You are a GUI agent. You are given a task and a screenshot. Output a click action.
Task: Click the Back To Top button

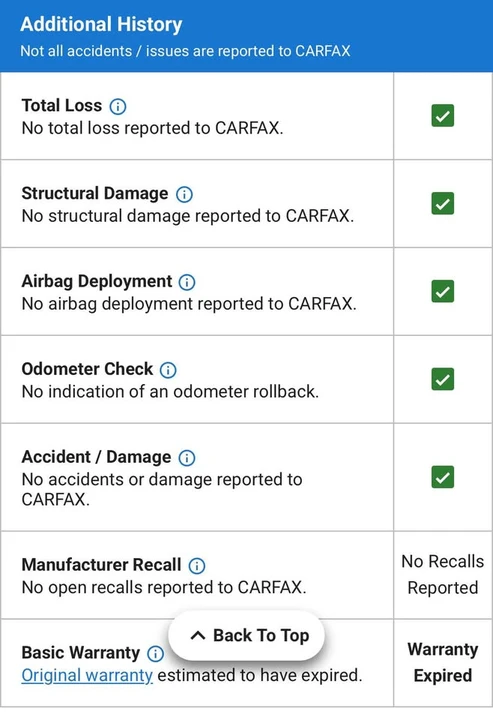[246, 636]
